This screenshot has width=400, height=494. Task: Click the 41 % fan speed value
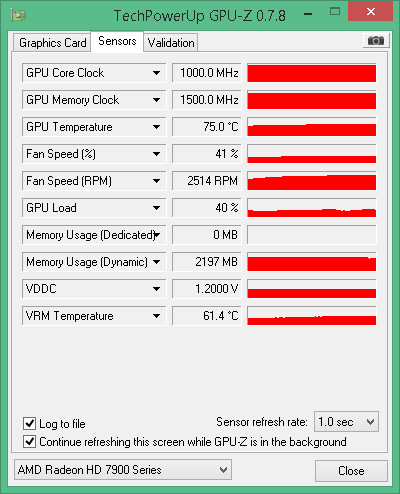pos(207,154)
